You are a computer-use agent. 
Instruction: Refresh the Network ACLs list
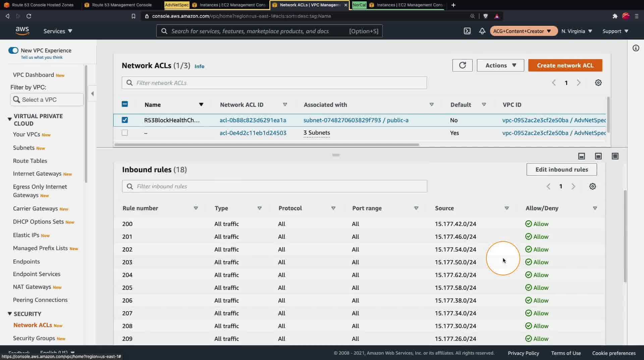point(462,65)
